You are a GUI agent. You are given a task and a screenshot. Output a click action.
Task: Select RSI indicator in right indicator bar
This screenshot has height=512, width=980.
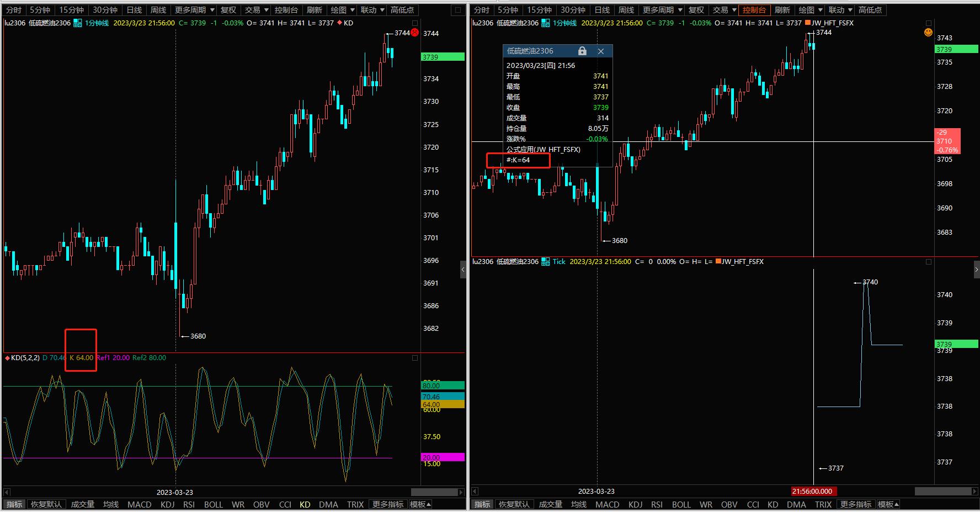click(657, 504)
